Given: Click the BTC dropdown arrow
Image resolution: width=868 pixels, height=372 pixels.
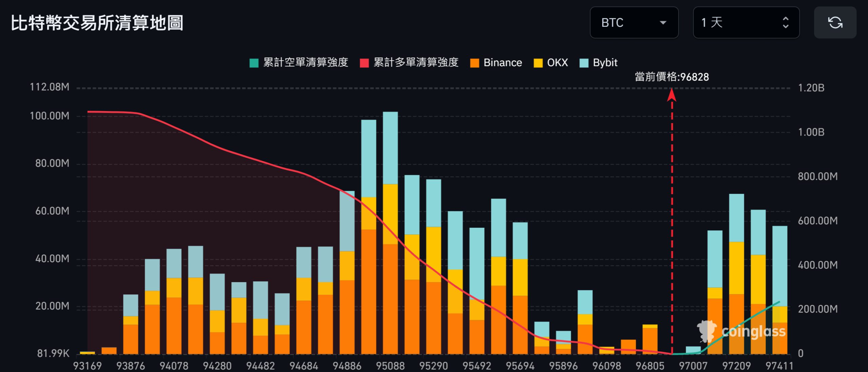Looking at the screenshot, I should (x=663, y=23).
